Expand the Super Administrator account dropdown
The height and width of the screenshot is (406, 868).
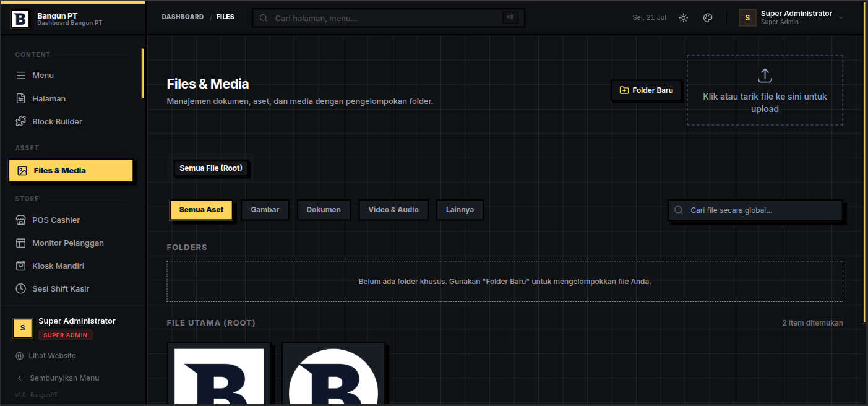[x=841, y=18]
